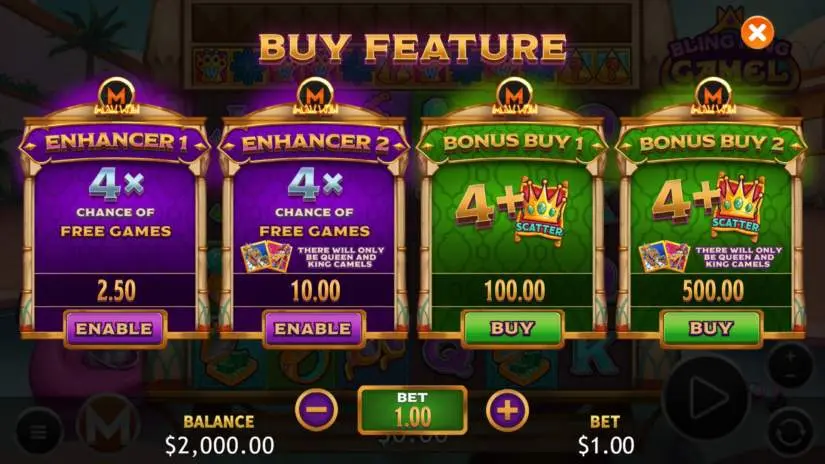The width and height of the screenshot is (825, 464).
Task: Buy Bonus Buy 1 for 100.00
Action: pyautogui.click(x=512, y=329)
